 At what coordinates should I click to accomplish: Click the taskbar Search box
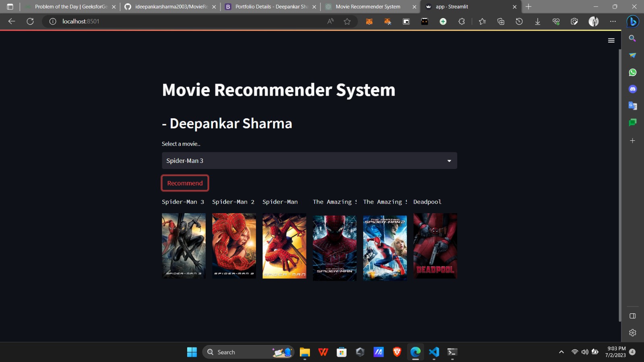[x=248, y=352]
